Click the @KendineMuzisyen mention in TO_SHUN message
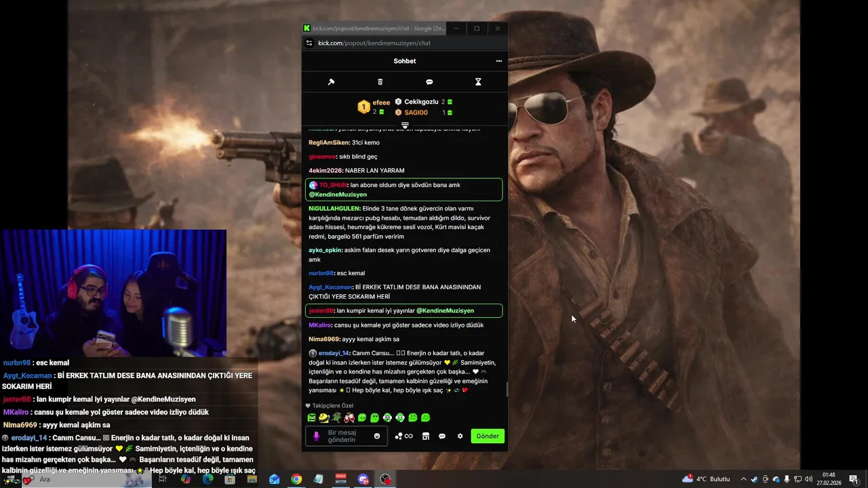This screenshot has width=868, height=488. click(x=338, y=195)
